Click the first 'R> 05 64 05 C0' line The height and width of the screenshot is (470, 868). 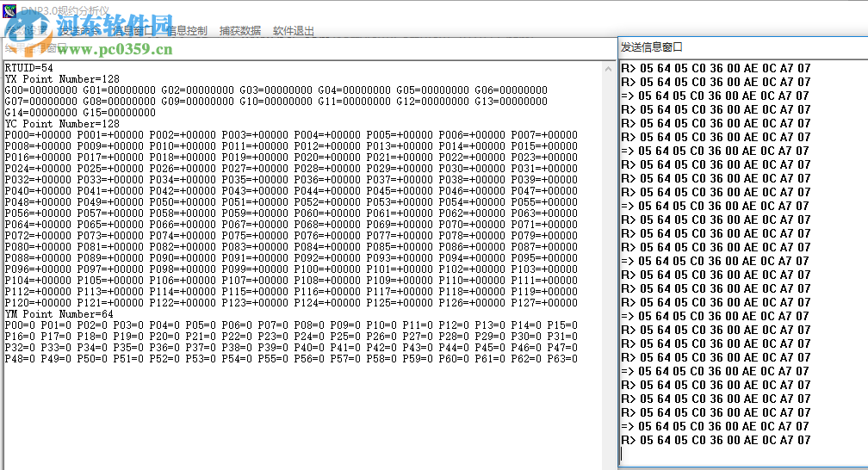click(x=716, y=69)
